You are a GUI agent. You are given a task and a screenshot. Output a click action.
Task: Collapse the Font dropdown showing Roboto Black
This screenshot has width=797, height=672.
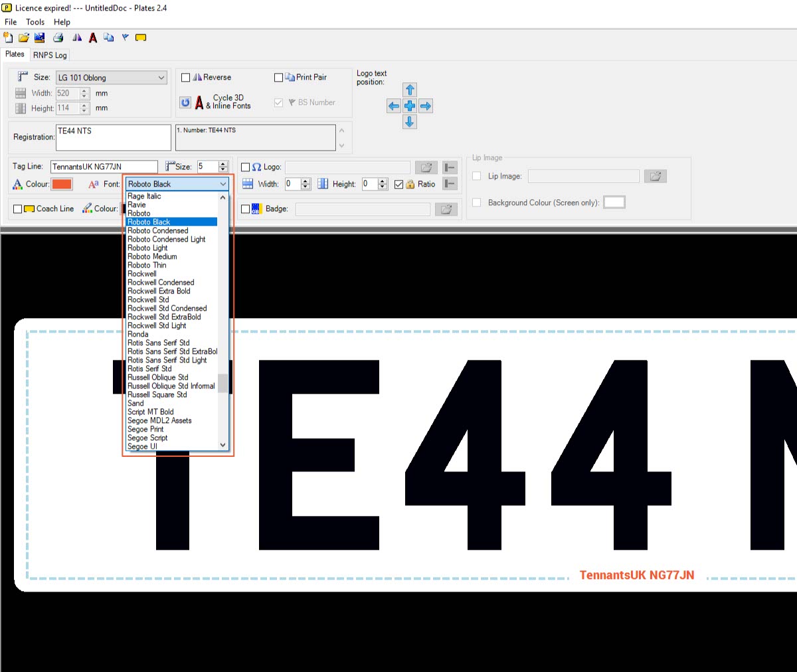177,184
